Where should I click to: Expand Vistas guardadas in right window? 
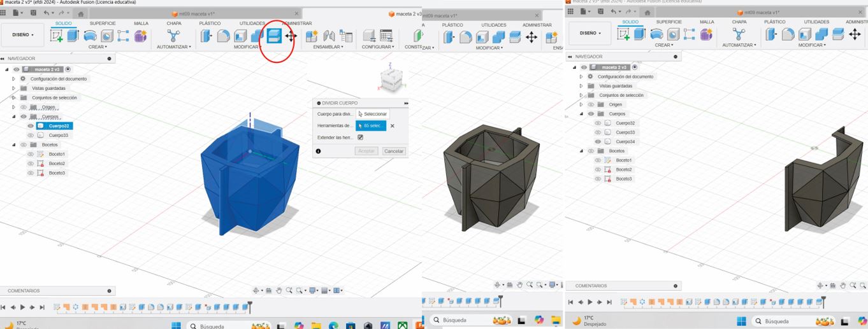tap(581, 86)
